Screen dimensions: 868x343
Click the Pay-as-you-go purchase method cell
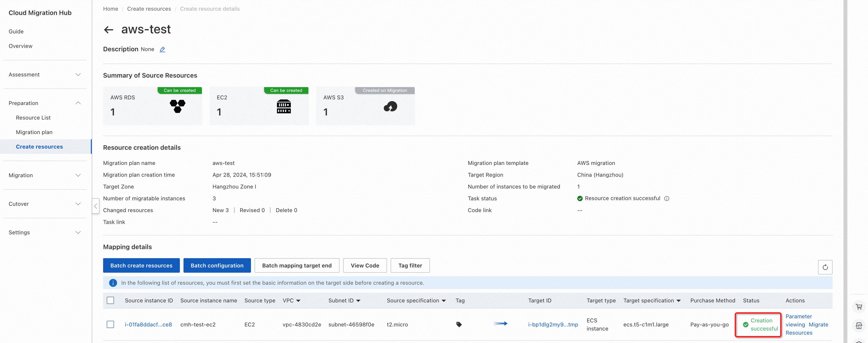pos(709,324)
